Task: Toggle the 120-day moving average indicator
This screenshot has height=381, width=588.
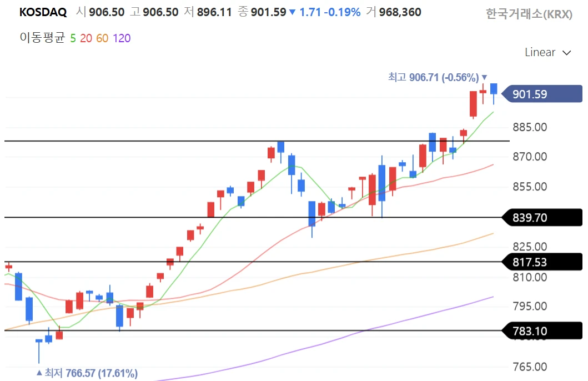Action: [x=122, y=38]
